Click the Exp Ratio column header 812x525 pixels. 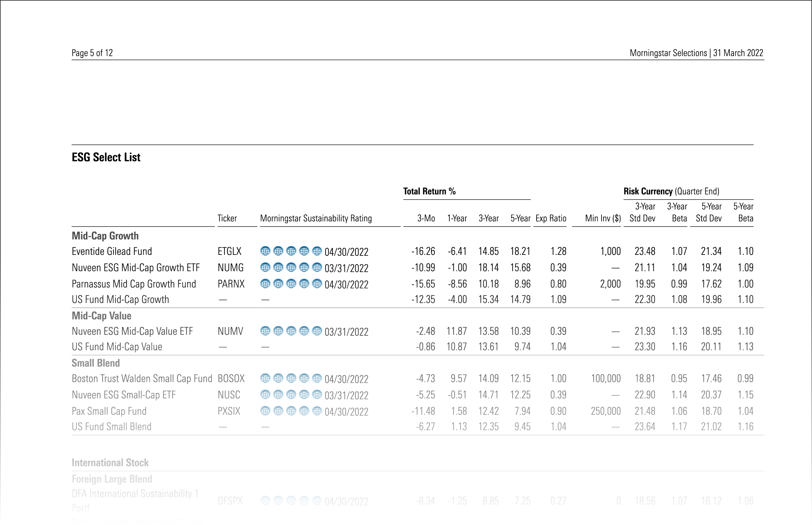[x=551, y=219]
